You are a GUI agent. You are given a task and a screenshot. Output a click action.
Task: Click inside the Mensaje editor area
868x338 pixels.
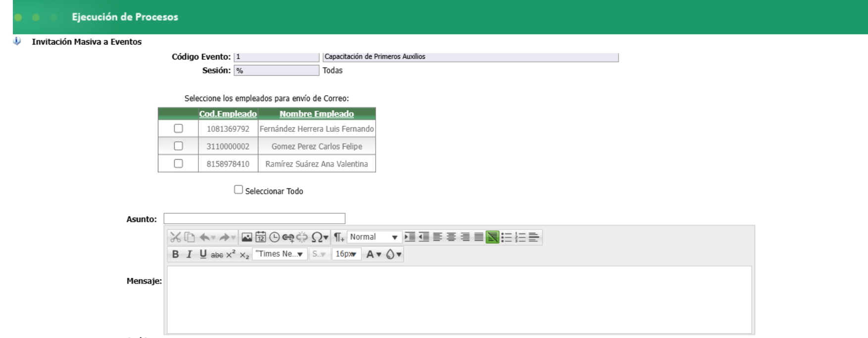[459, 300]
